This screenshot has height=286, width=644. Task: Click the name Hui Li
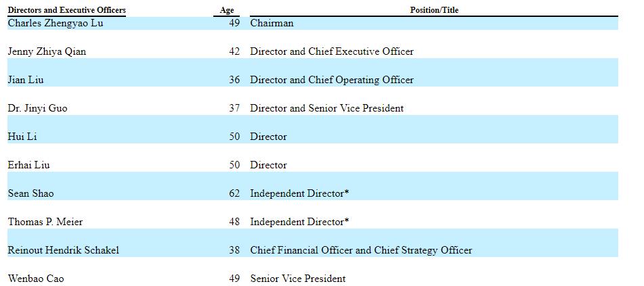(x=22, y=137)
